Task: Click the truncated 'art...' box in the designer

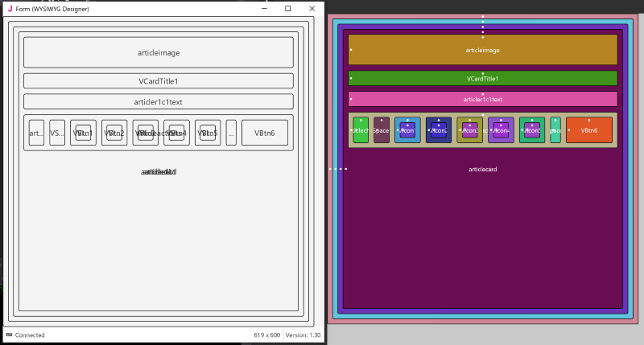Action: [36, 133]
